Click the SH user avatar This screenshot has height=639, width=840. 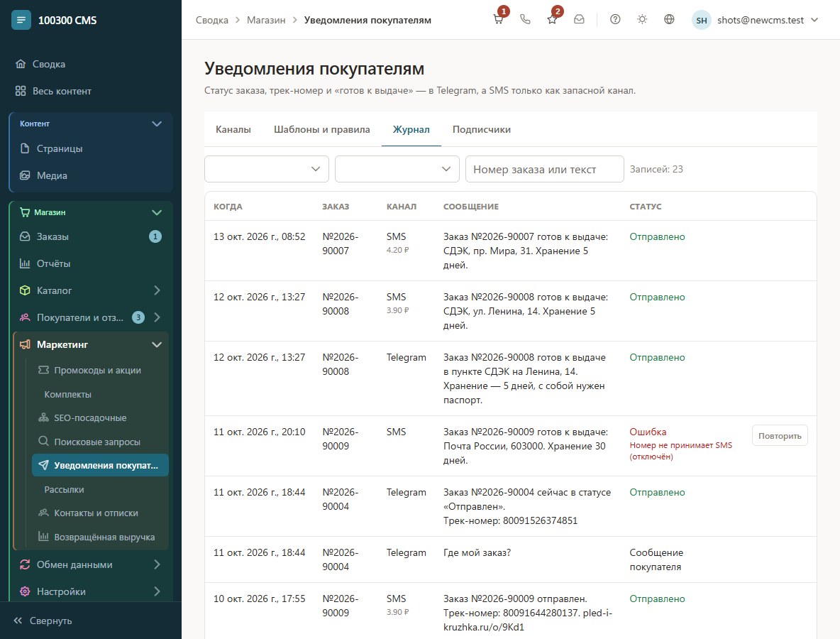701,21
